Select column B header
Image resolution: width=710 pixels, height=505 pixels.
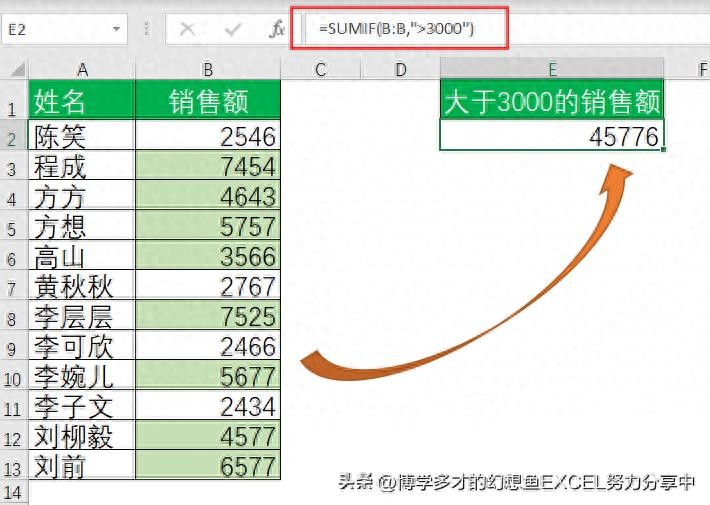point(208,69)
